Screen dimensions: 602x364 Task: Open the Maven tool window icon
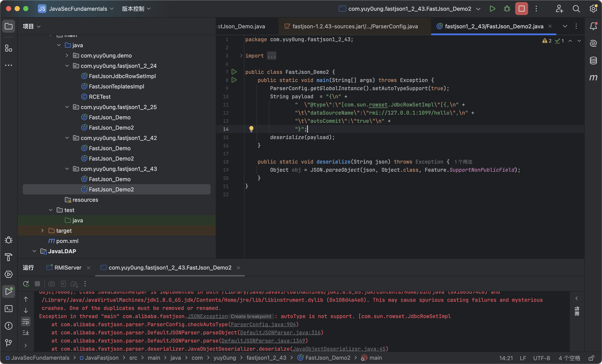[593, 78]
